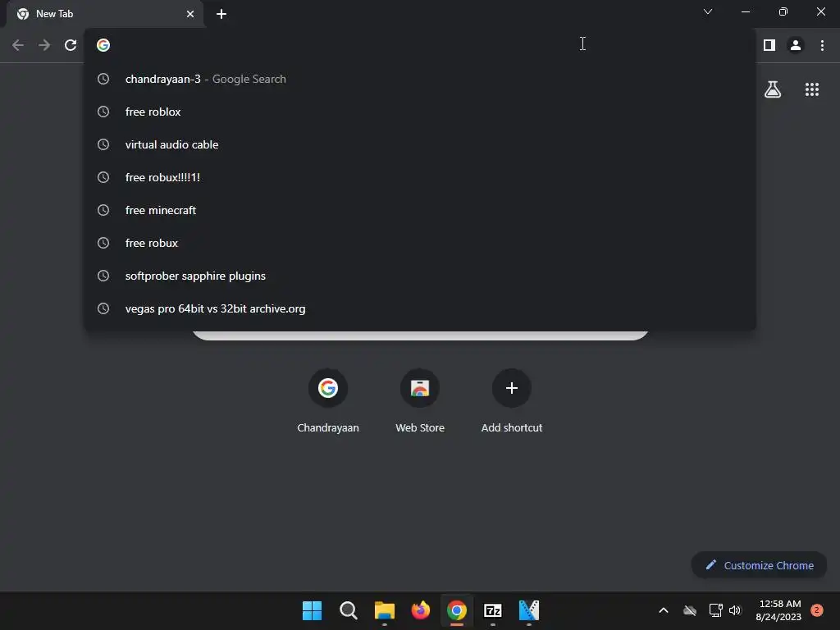
Task: Choose the 'free robux' suggestion
Action: coord(420,243)
